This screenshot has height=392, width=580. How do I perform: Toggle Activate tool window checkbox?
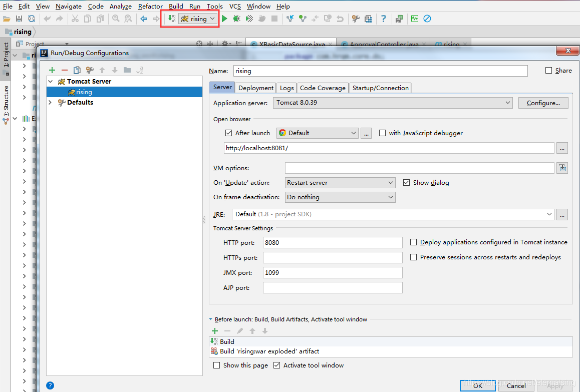pos(276,365)
